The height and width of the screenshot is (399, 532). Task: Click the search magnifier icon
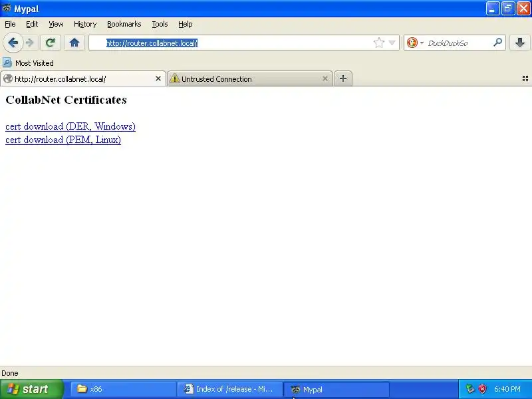click(497, 43)
